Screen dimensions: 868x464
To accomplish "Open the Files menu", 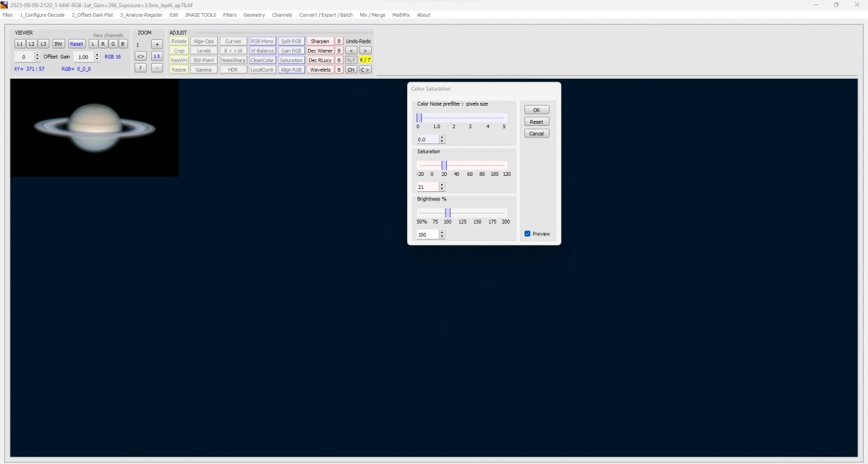I will [x=7, y=14].
